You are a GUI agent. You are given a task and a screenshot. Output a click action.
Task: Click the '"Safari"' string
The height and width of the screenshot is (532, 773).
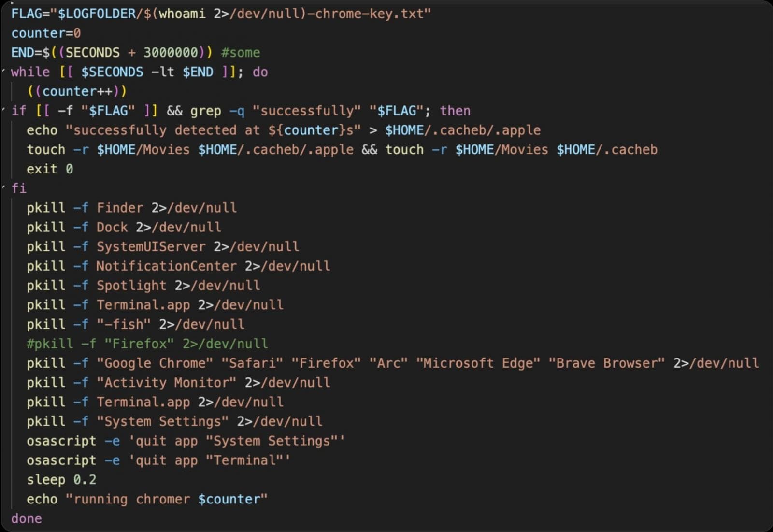click(x=252, y=363)
